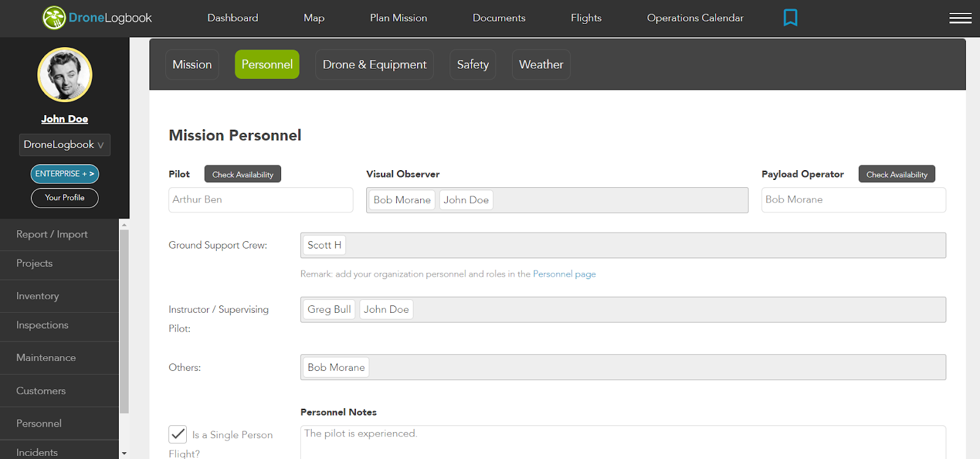Expand the DroneLogbook organization dropdown
This screenshot has height=459, width=980.
click(x=65, y=145)
